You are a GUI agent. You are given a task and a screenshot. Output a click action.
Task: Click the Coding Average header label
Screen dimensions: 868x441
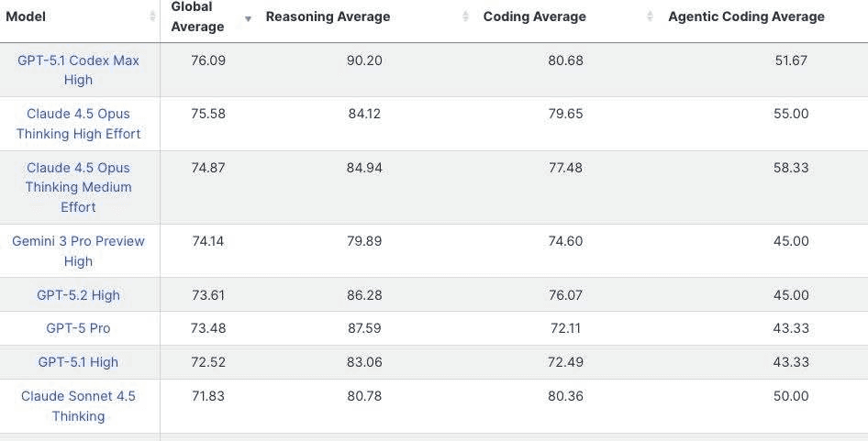pyautogui.click(x=534, y=17)
